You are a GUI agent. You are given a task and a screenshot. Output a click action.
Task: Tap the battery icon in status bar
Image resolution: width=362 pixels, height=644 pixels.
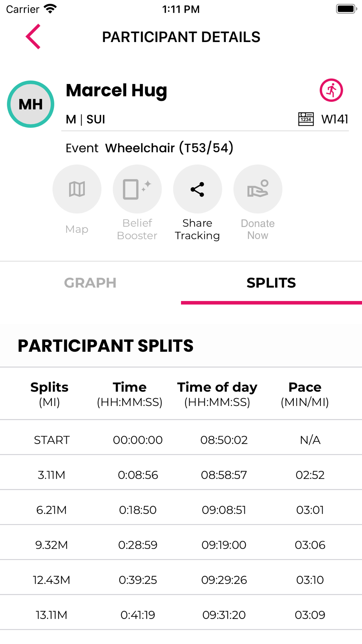point(346,9)
